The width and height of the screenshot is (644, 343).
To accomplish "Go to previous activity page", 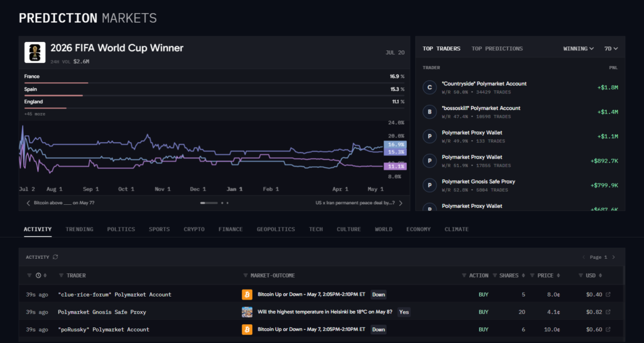I will 583,258.
